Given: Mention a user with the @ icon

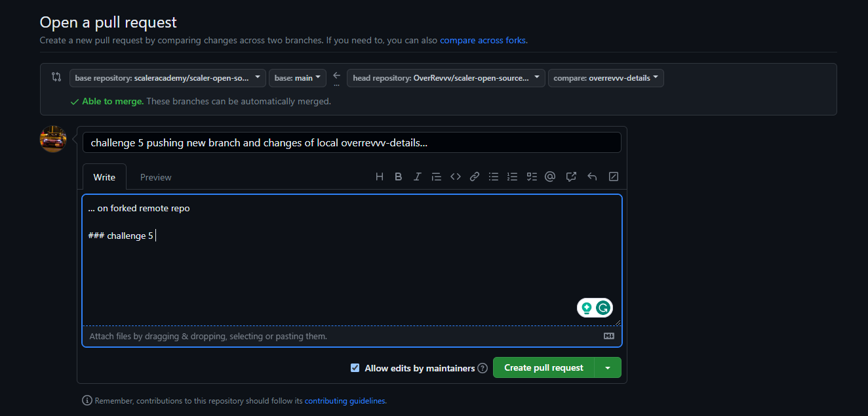Looking at the screenshot, I should (550, 176).
